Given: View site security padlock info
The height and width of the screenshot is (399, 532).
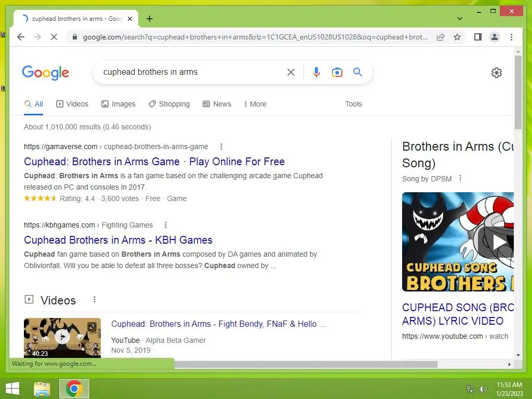Looking at the screenshot, I should coord(75,37).
